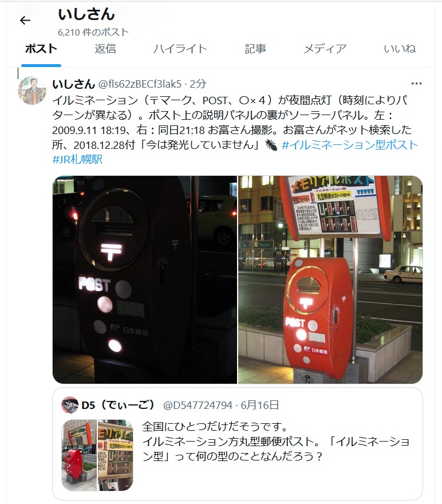442x504 pixels.
Task: Select the いいね tab
Action: pos(400,49)
